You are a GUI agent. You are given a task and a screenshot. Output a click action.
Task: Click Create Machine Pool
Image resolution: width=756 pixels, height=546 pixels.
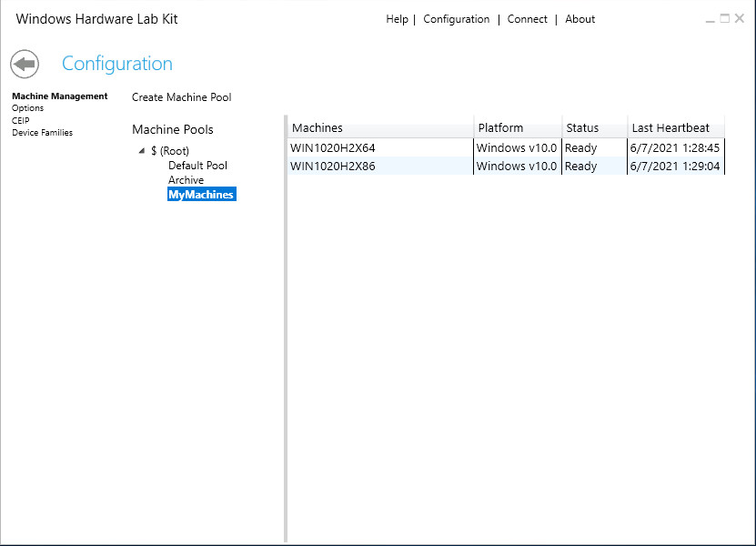click(182, 97)
